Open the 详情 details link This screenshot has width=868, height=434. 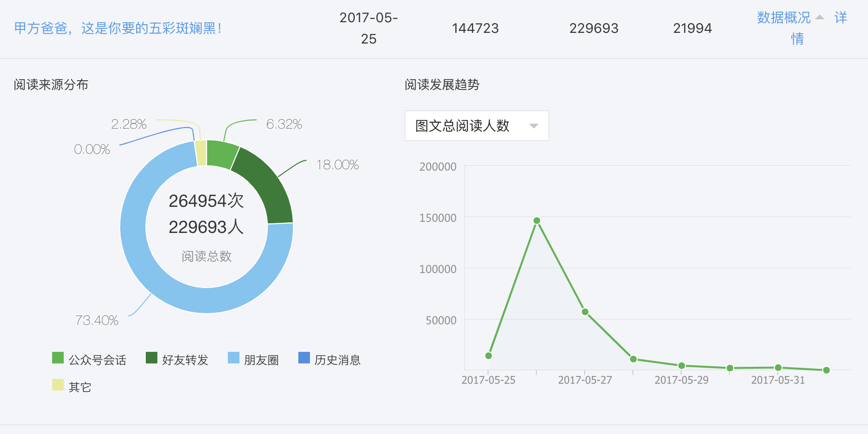[840, 18]
